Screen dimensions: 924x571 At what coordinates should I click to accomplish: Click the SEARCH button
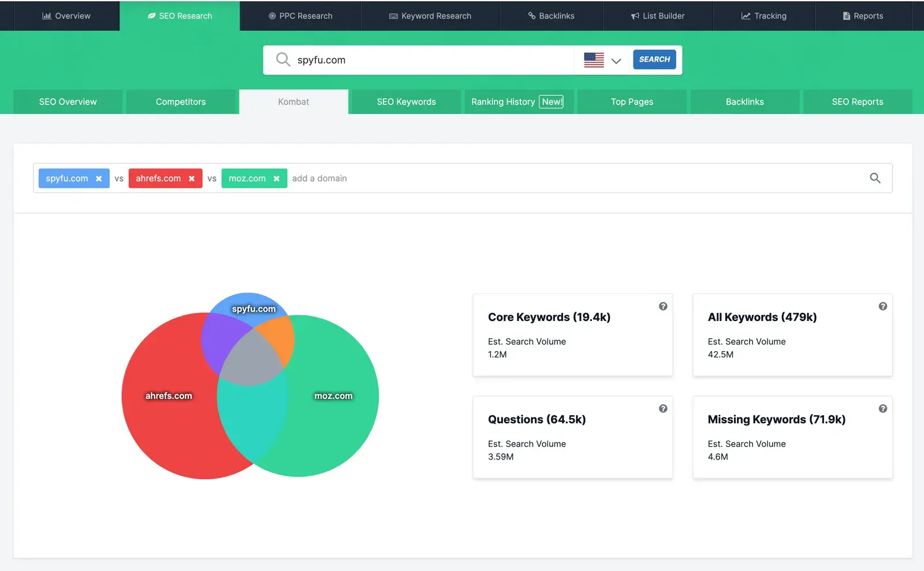click(x=654, y=59)
